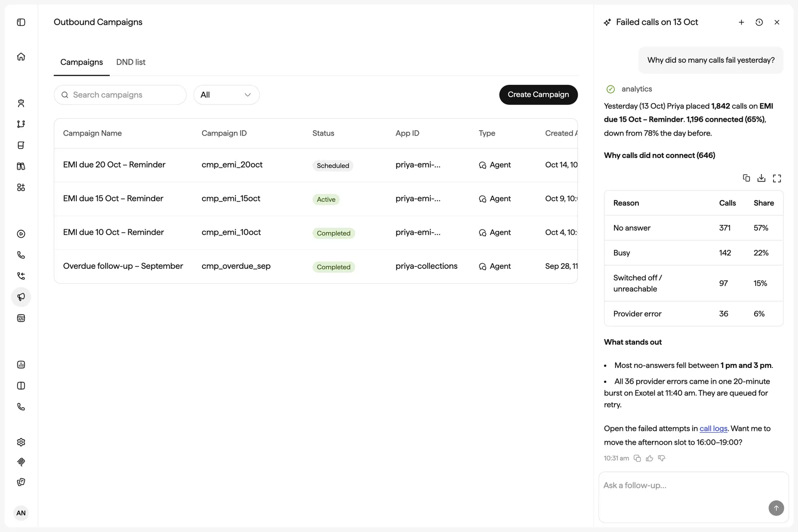This screenshot has width=798, height=532.
Task: Close the Failed calls chat panel
Action: coord(777,22)
